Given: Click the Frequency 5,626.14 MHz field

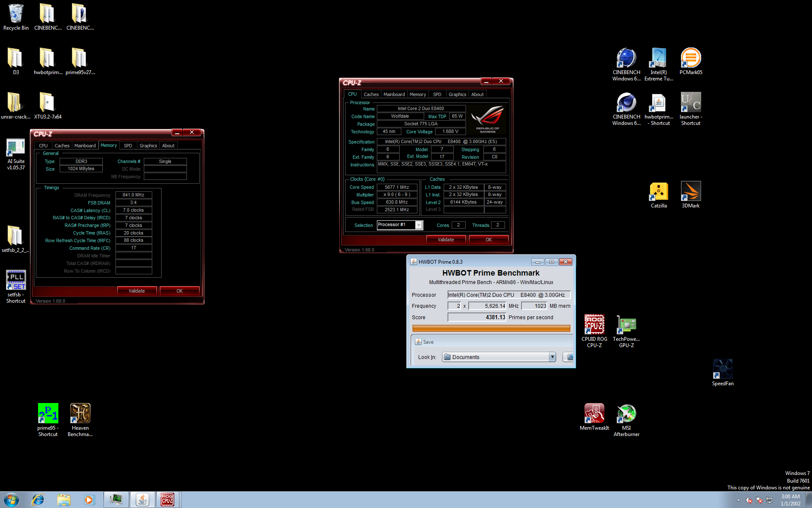Looking at the screenshot, I should click(x=487, y=306).
